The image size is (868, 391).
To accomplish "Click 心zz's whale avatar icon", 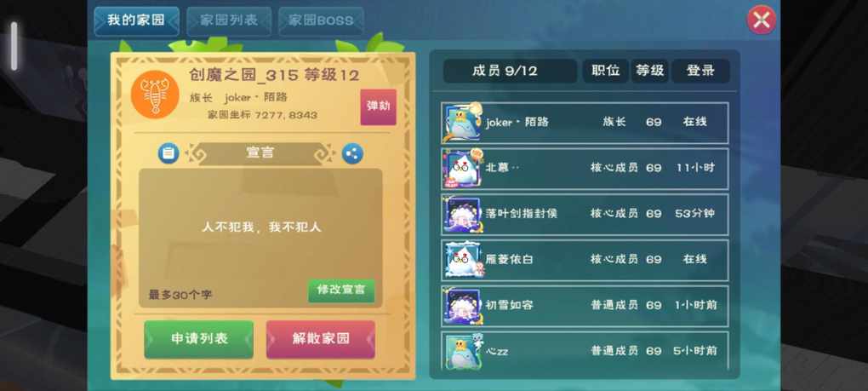I will (460, 351).
